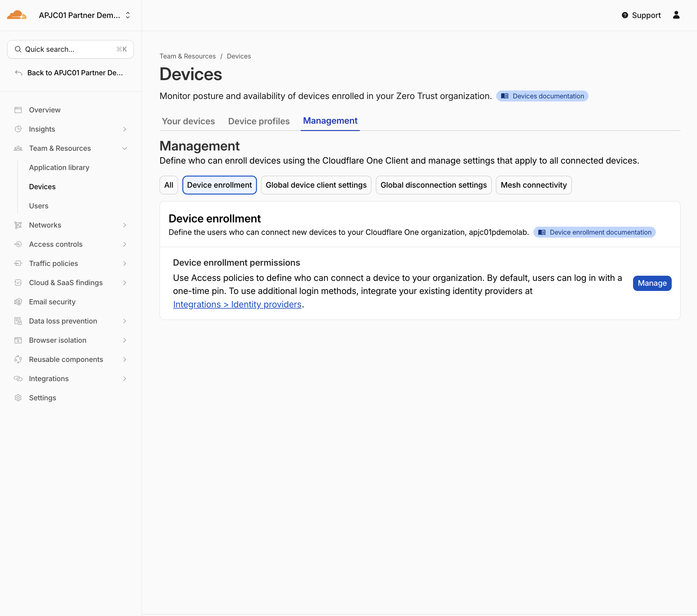Open Integrations > Identity providers link

click(237, 304)
